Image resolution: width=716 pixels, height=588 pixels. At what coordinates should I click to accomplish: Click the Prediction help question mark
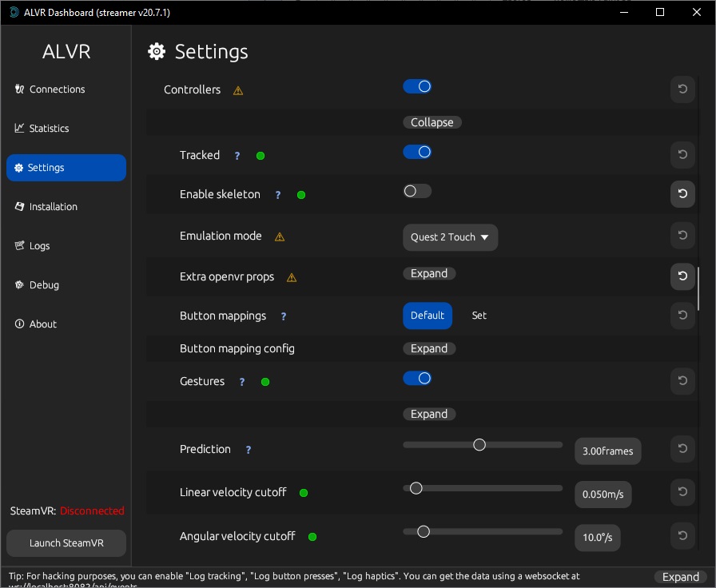(x=249, y=450)
